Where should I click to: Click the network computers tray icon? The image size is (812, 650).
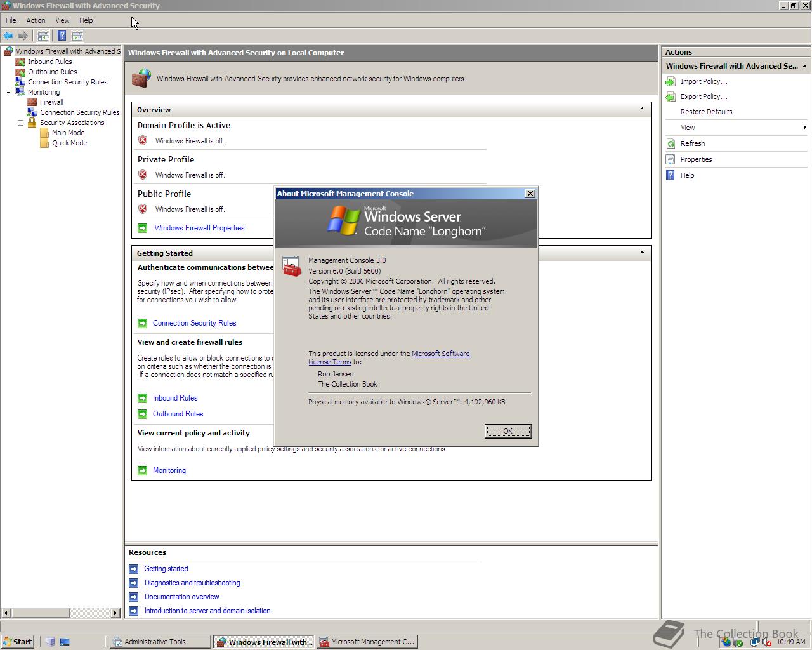[755, 642]
